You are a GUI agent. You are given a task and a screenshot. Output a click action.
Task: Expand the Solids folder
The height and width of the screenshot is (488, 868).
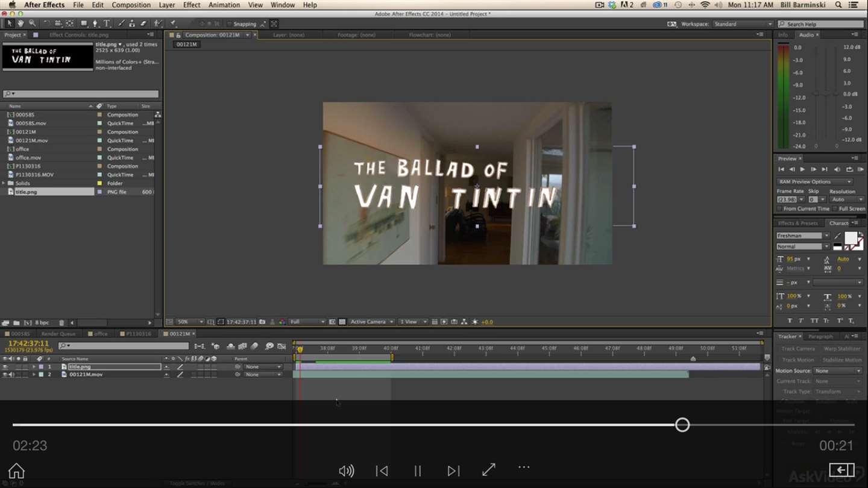coord(4,183)
